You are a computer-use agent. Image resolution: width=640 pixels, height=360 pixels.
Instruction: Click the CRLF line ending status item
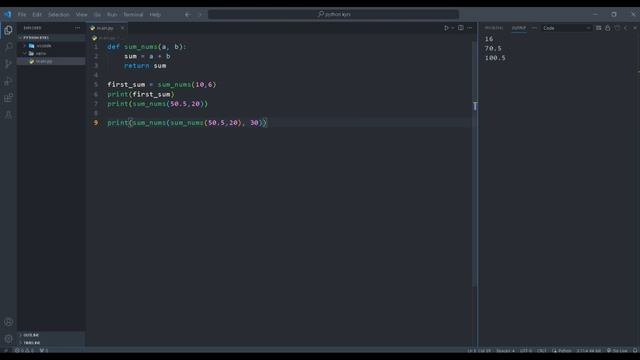pyautogui.click(x=542, y=351)
